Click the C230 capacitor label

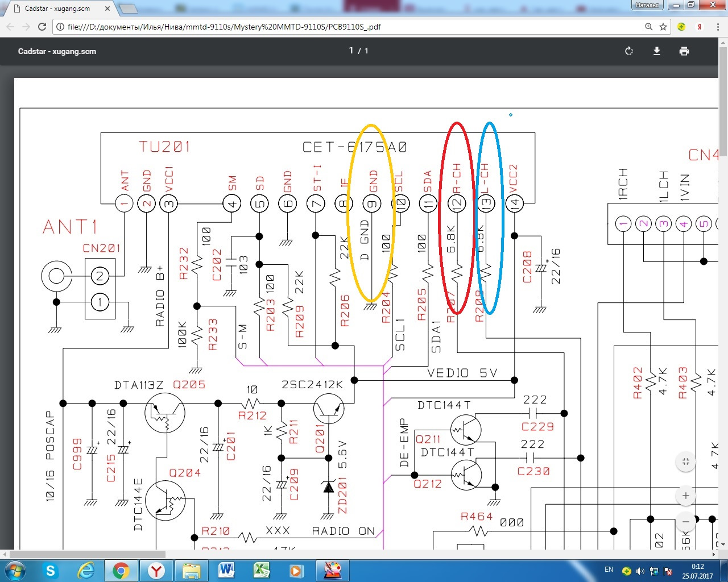click(x=533, y=471)
